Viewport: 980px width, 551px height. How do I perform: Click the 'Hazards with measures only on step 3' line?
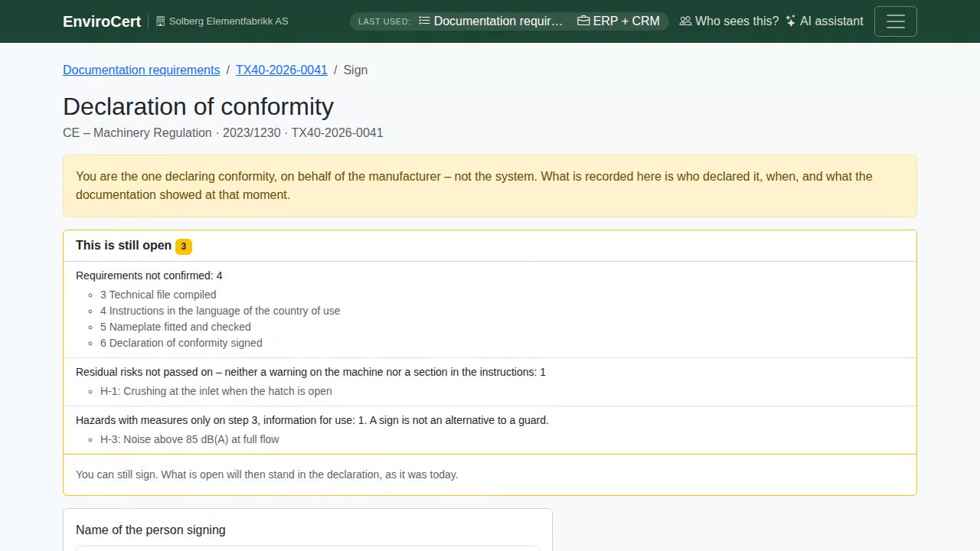(x=312, y=420)
